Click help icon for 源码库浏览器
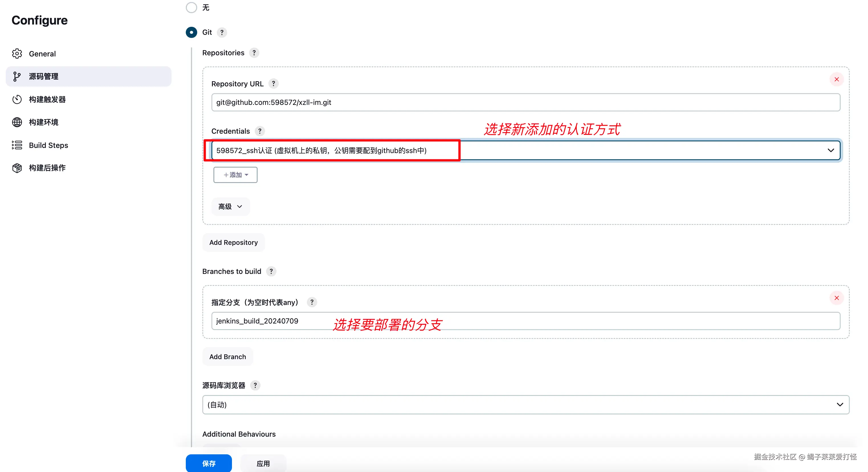The width and height of the screenshot is (868, 472). point(255,385)
